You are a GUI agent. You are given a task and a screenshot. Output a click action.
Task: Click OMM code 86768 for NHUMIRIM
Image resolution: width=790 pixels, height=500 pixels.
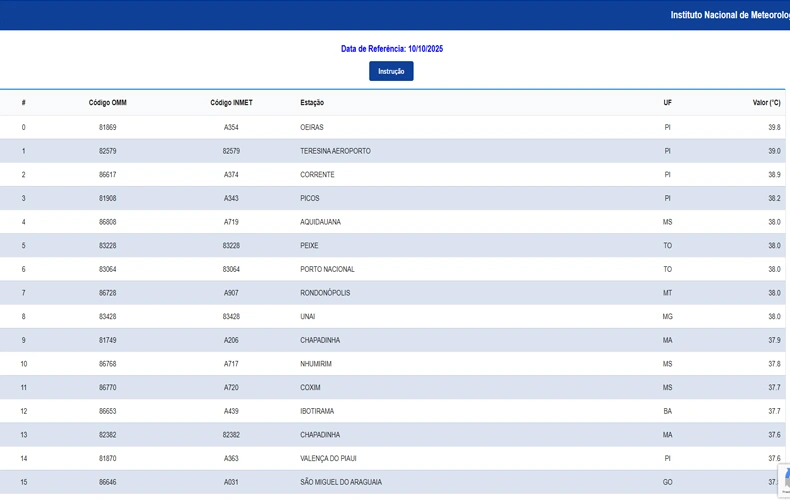[108, 364]
